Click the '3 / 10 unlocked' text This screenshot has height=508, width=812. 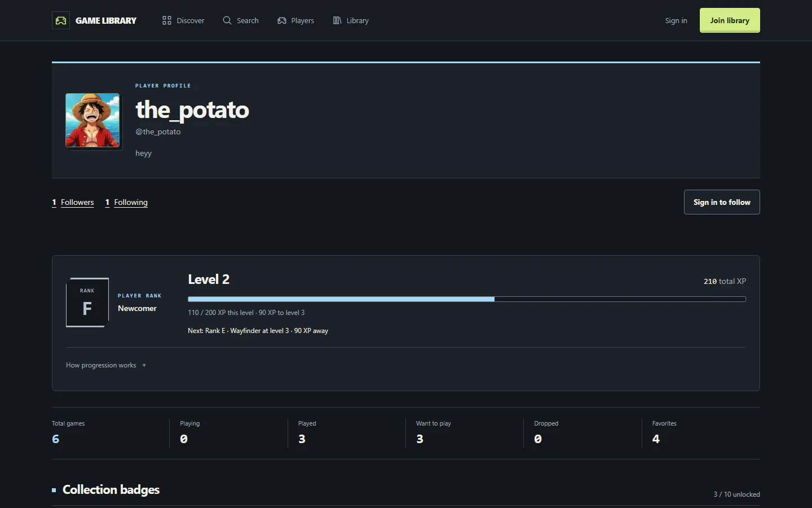736,494
